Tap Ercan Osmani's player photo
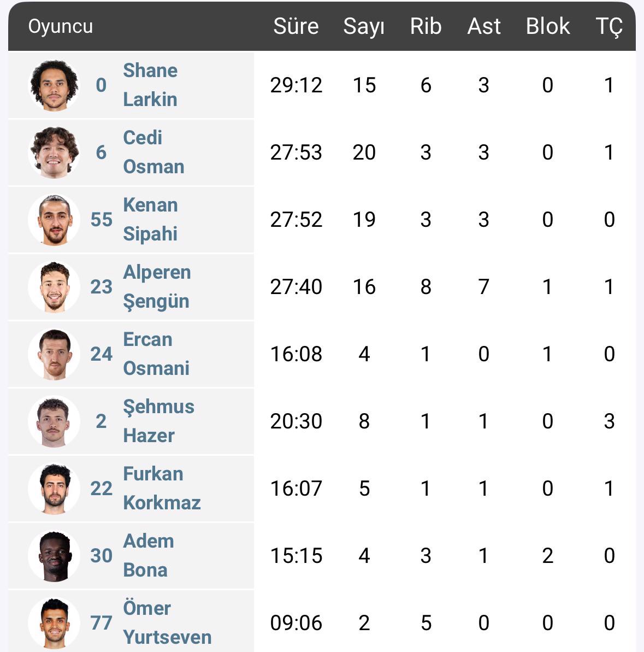This screenshot has width=644, height=652. click(54, 354)
